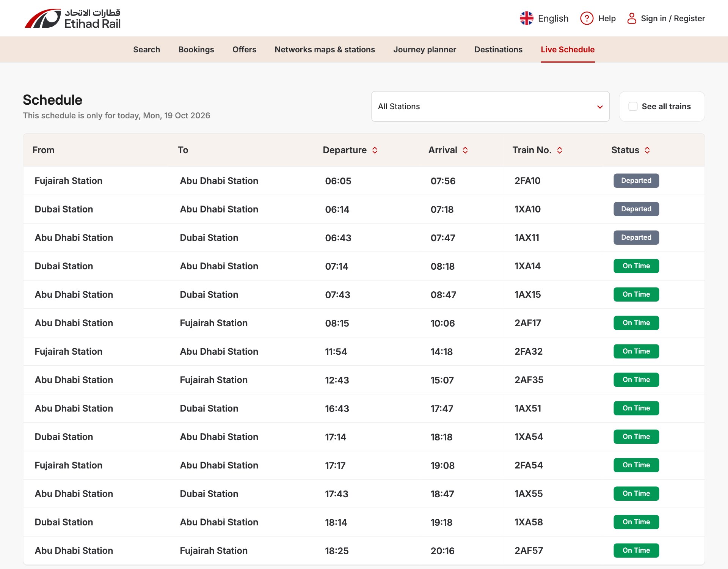Viewport: 728px width, 569px height.
Task: Click arrival time 15:07
Action: coord(442,380)
